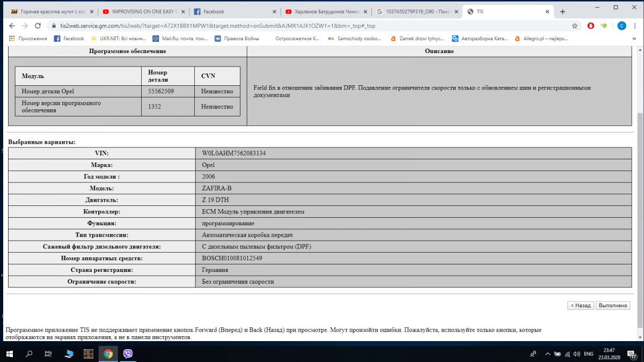644x362 pixels.
Task: Open the People tray icon
Action: pos(533,353)
